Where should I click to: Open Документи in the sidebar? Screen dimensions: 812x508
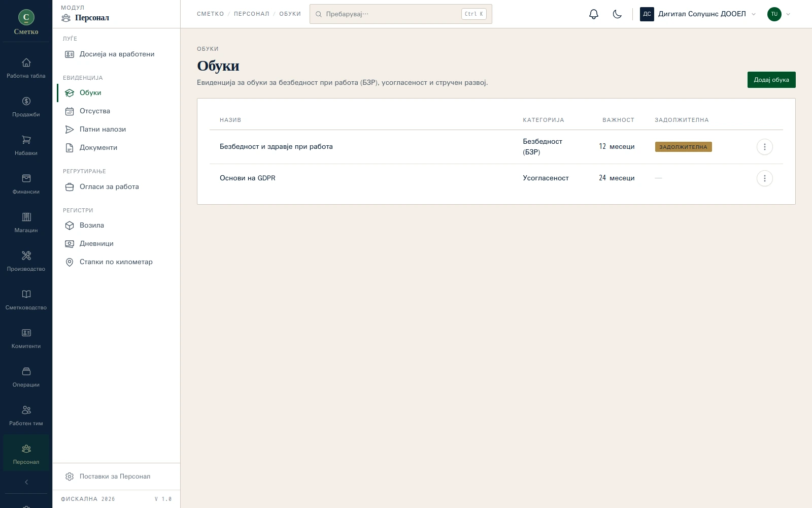click(116, 148)
